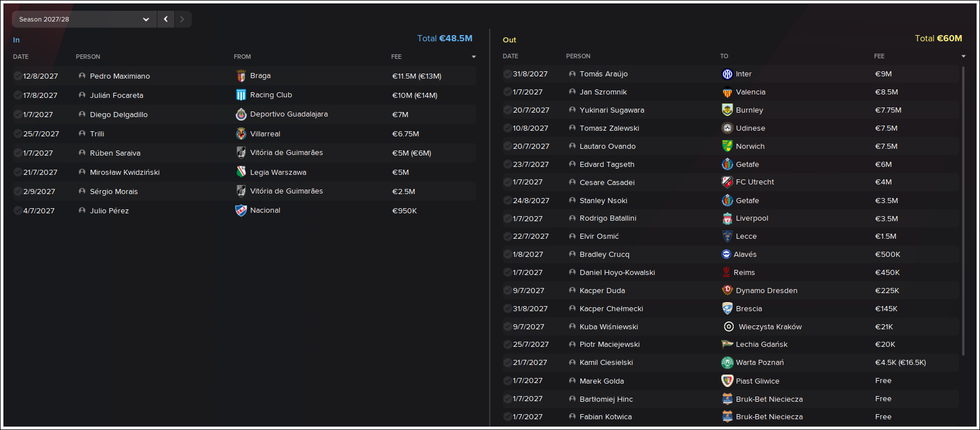This screenshot has width=980, height=430.
Task: Open Yukinari Sugawara's player link
Action: (612, 110)
